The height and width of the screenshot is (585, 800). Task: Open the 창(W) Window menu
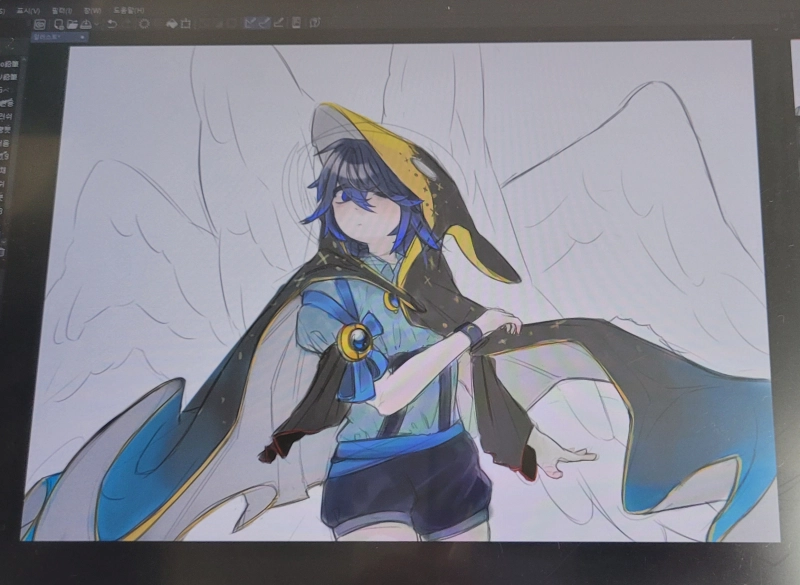click(93, 10)
